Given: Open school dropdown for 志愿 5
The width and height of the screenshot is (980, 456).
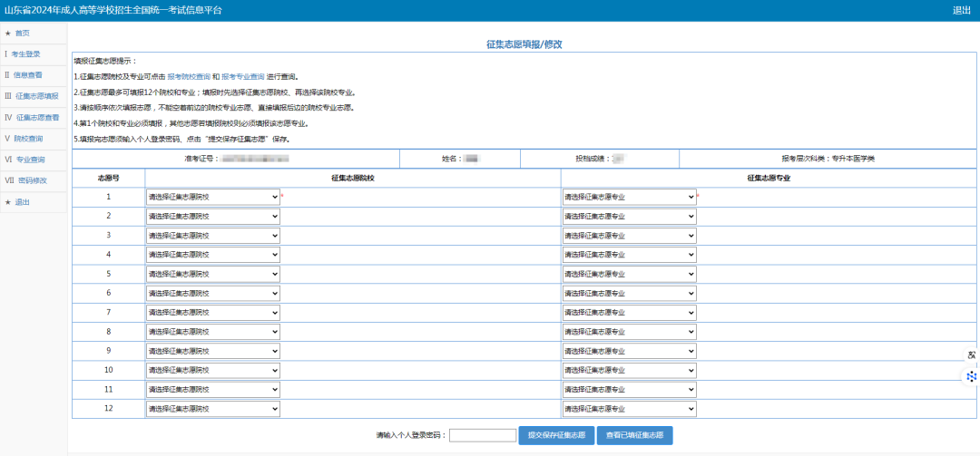Looking at the screenshot, I should pos(212,274).
